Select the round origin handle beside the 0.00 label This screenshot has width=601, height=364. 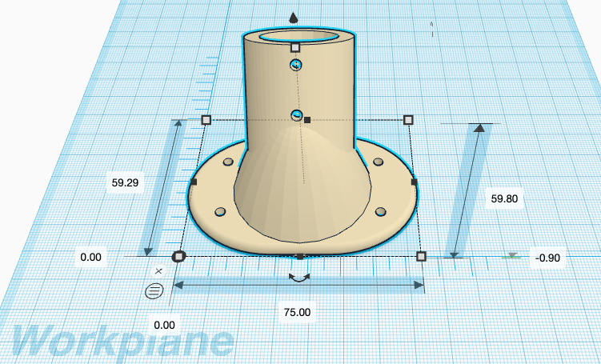tap(178, 256)
